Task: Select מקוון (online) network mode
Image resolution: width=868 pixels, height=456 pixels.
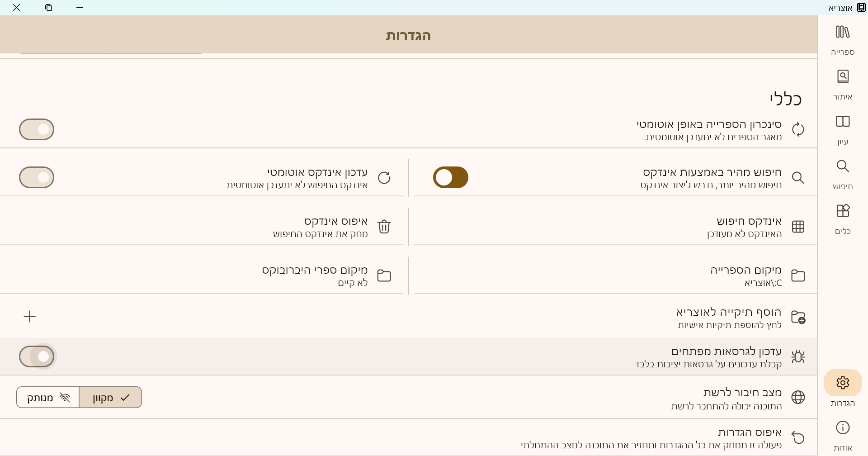Action: 110,397
